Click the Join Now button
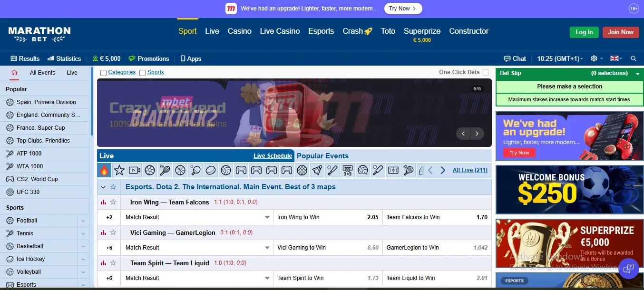The image size is (644, 290). click(x=621, y=32)
